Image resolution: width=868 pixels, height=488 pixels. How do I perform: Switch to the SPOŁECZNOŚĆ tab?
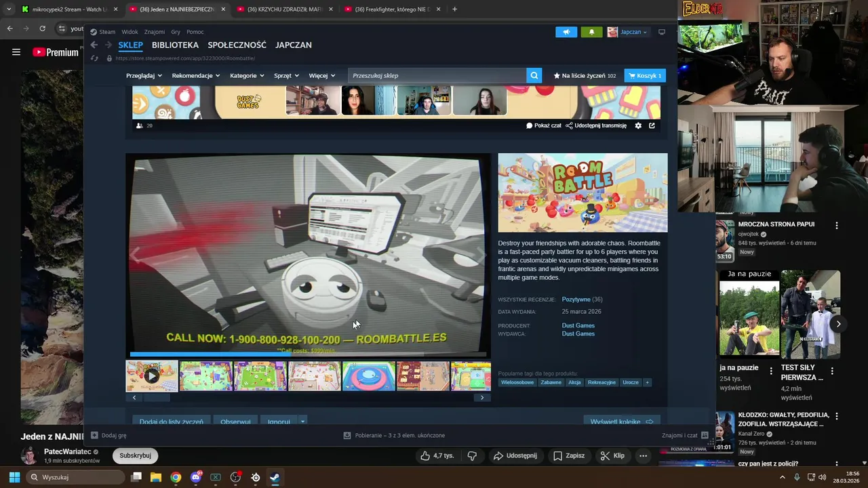click(x=237, y=45)
